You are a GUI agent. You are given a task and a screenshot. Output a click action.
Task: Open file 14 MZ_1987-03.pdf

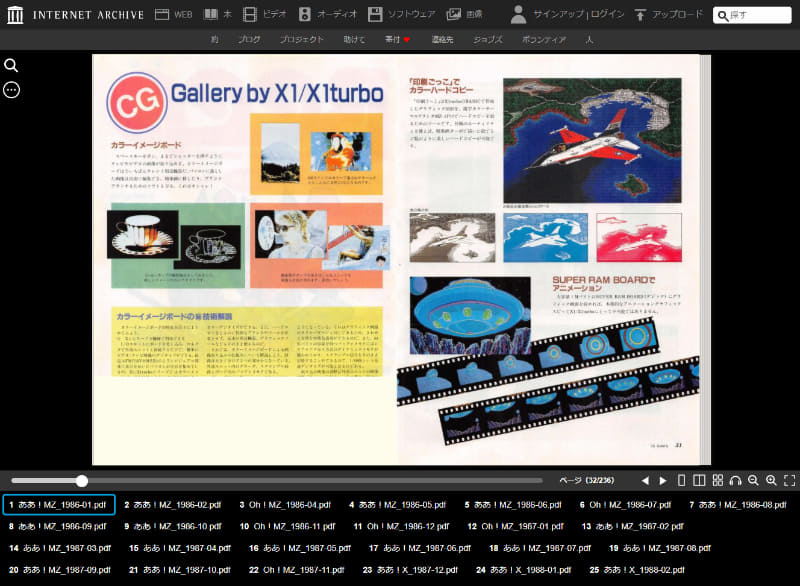click(x=60, y=548)
